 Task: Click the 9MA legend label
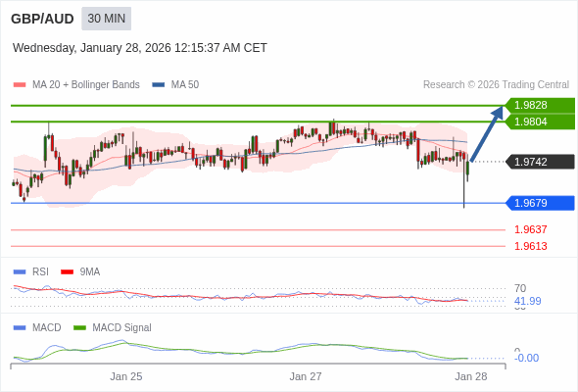[90, 271]
